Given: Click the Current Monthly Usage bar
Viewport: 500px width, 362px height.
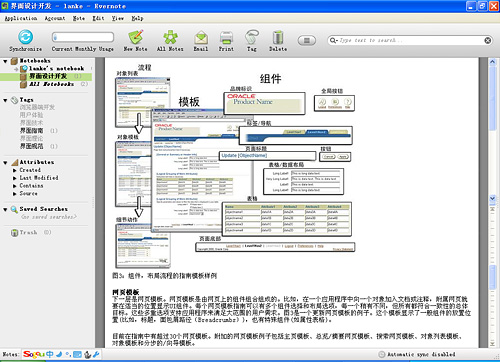Looking at the screenshot, I should (83, 37).
